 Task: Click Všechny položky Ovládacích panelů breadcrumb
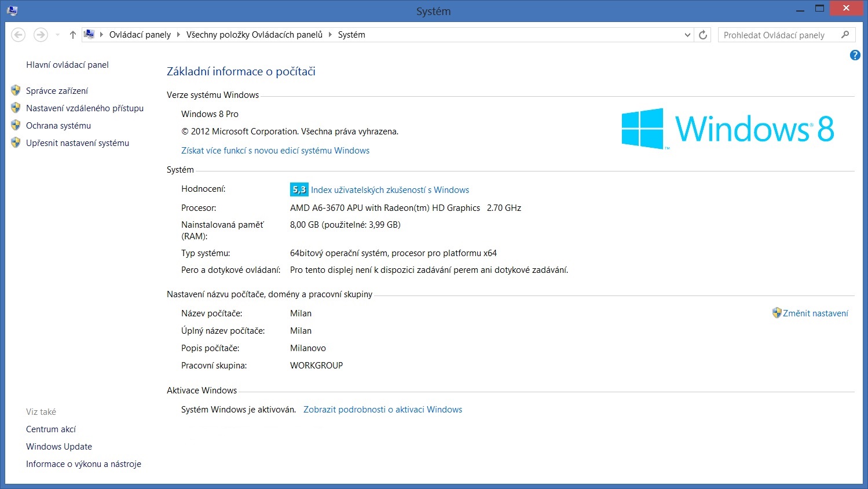[254, 35]
